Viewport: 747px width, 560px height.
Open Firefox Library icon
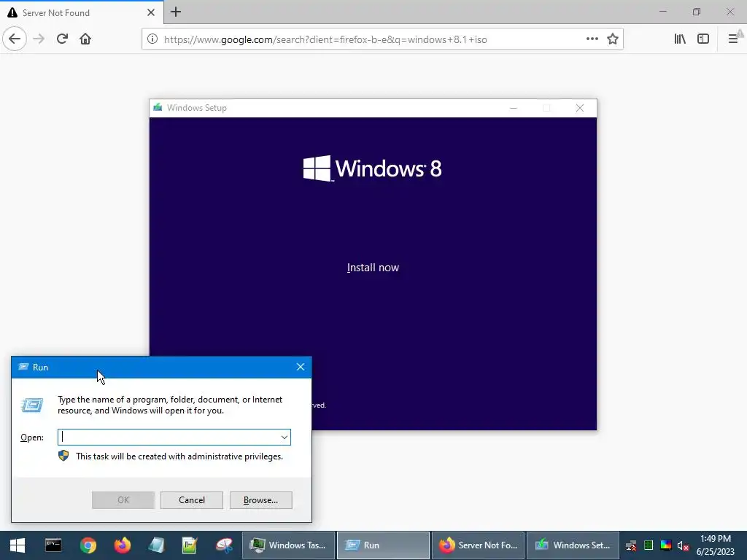tap(680, 39)
